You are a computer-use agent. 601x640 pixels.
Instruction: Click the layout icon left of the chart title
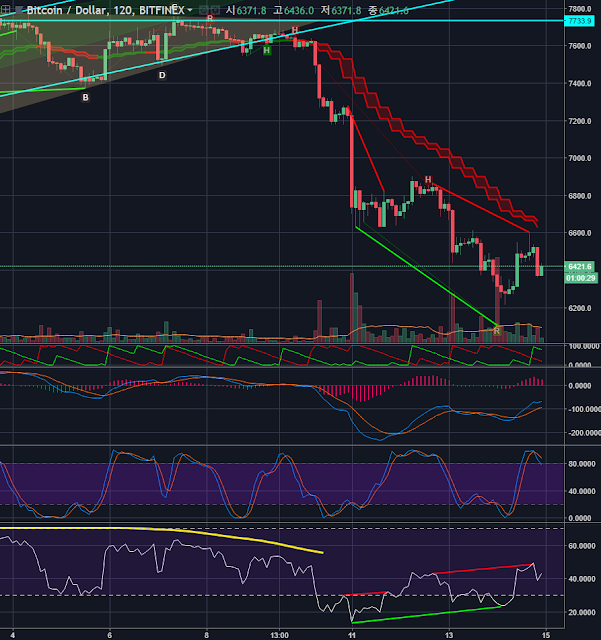point(6,9)
